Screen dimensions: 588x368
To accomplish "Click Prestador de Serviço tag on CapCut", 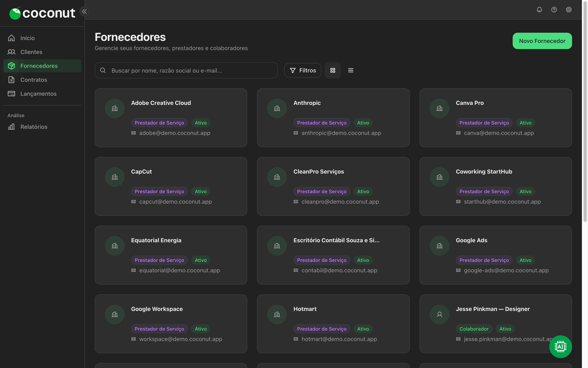I will pos(159,192).
